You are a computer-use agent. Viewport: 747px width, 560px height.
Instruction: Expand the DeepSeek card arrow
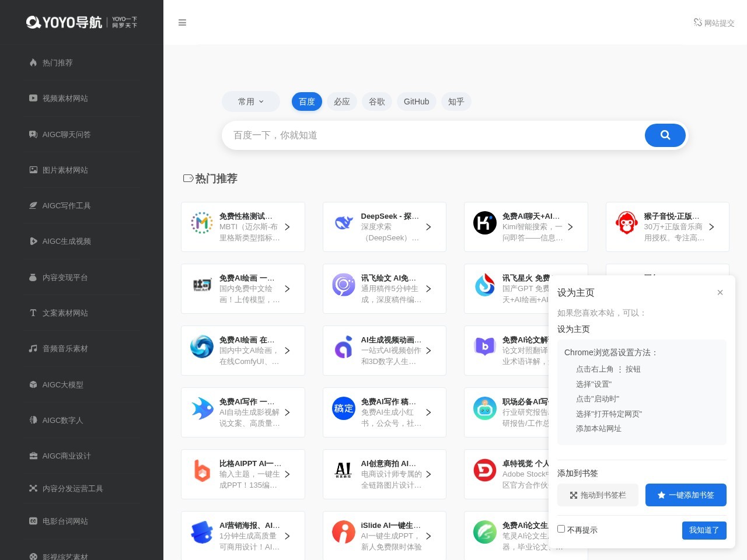coord(428,227)
